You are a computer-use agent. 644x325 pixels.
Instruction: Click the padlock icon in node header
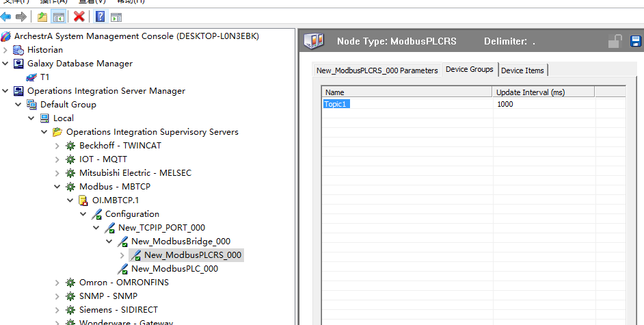tap(615, 42)
